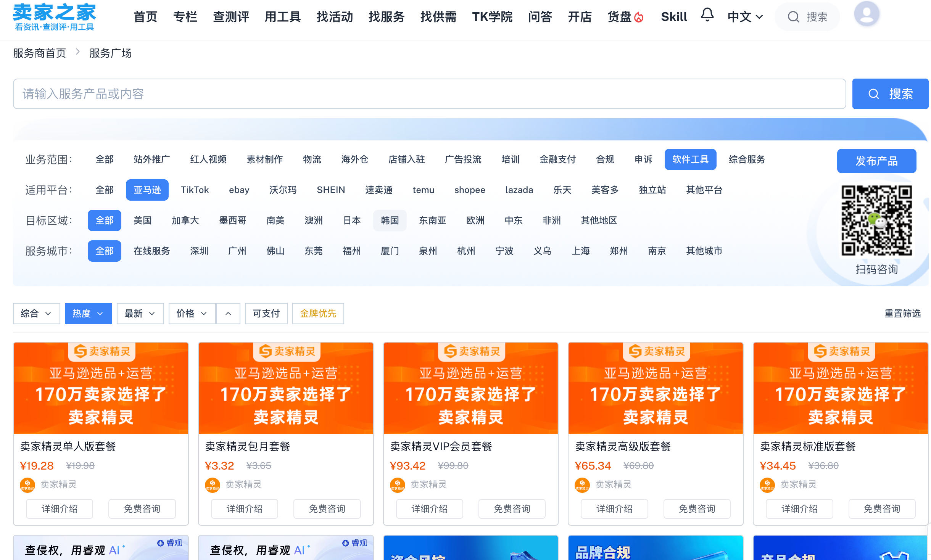Click 卖家精灵 vendor avatar under 单人版套餐

point(27,485)
